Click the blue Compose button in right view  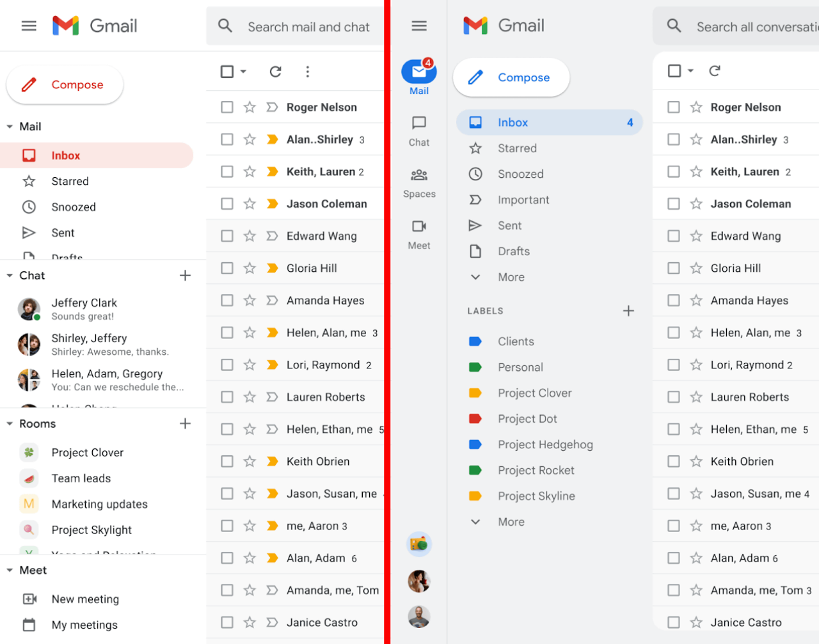tap(511, 77)
